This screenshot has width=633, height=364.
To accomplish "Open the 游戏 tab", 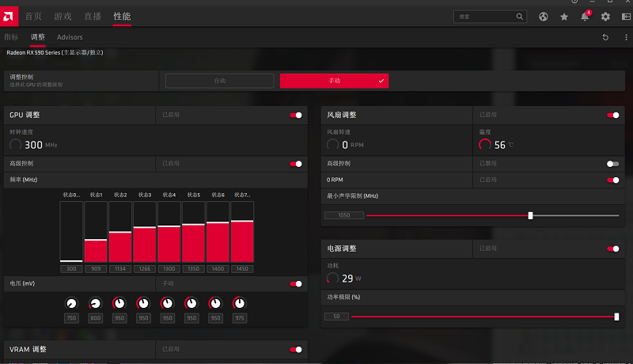I will [63, 16].
